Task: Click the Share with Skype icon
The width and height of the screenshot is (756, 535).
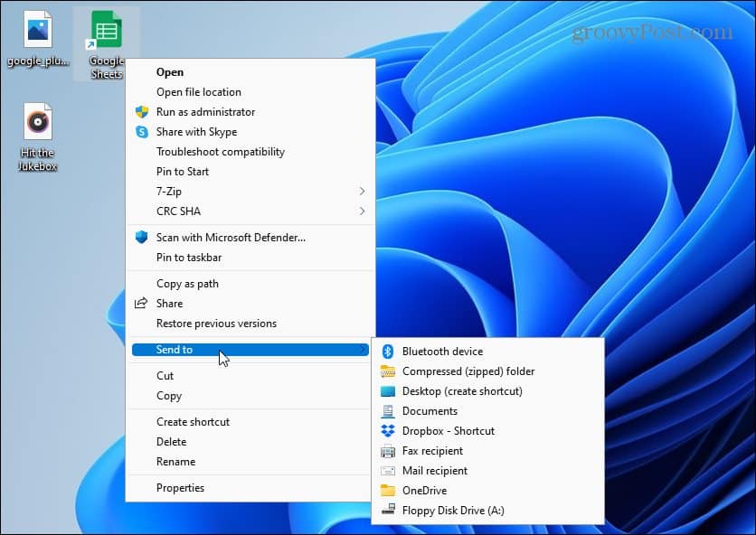Action: point(142,132)
